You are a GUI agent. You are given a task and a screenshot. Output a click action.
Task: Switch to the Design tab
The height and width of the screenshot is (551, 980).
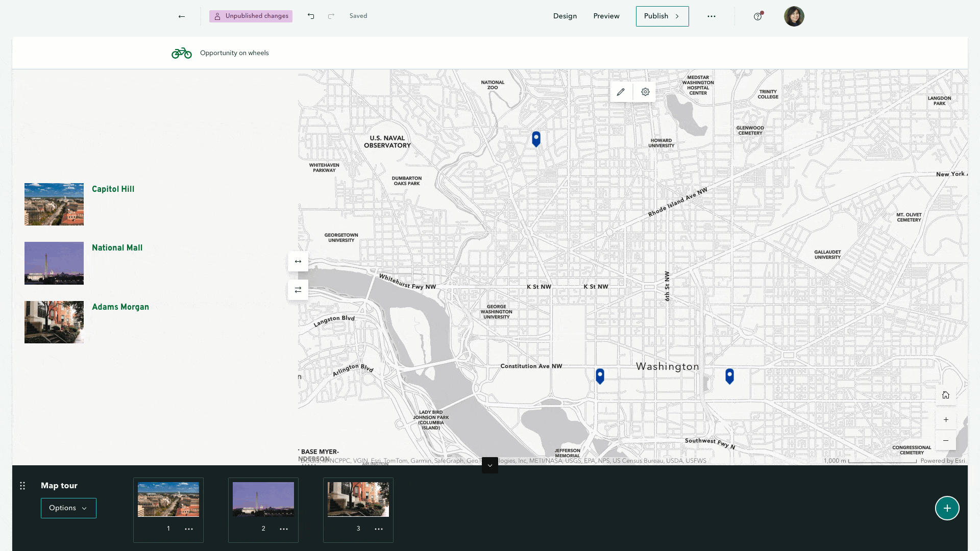pyautogui.click(x=565, y=16)
